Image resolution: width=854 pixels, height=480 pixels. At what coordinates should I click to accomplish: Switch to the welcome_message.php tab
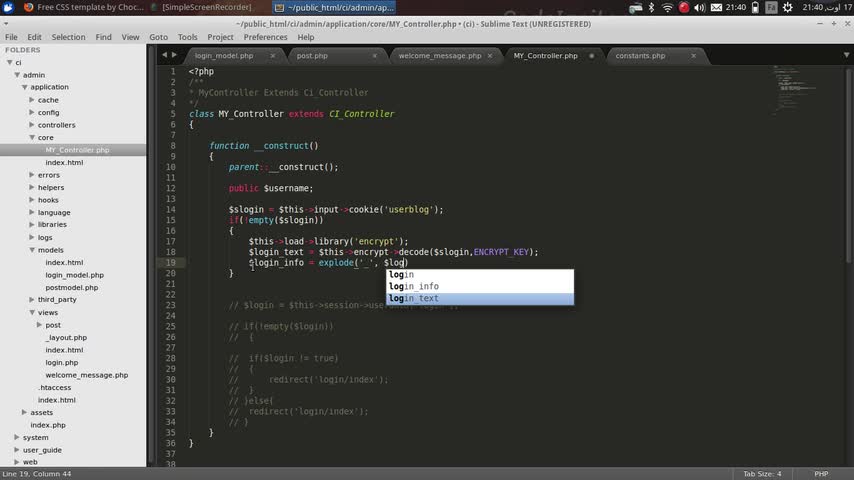440,56
